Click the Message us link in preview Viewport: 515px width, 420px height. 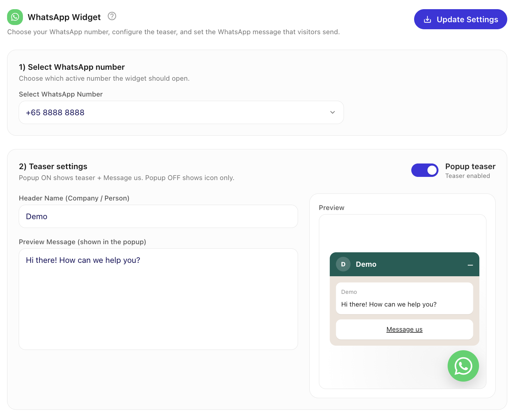pos(404,329)
